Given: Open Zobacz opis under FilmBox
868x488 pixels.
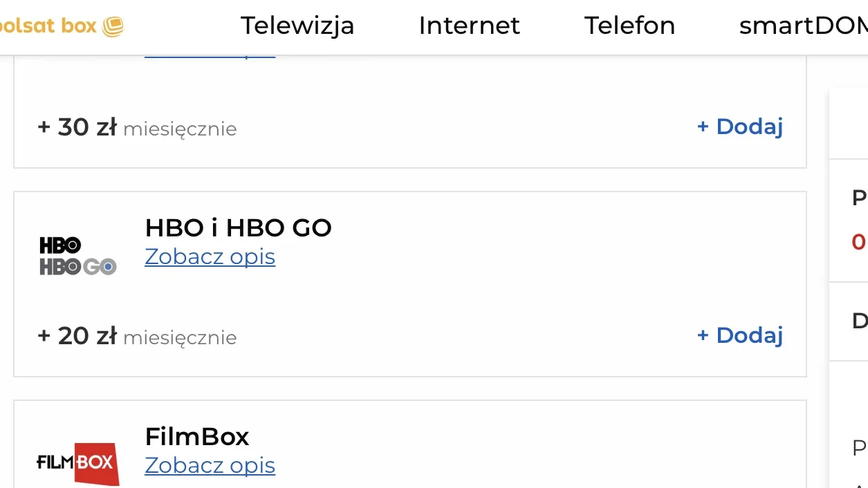Looking at the screenshot, I should 210,465.
